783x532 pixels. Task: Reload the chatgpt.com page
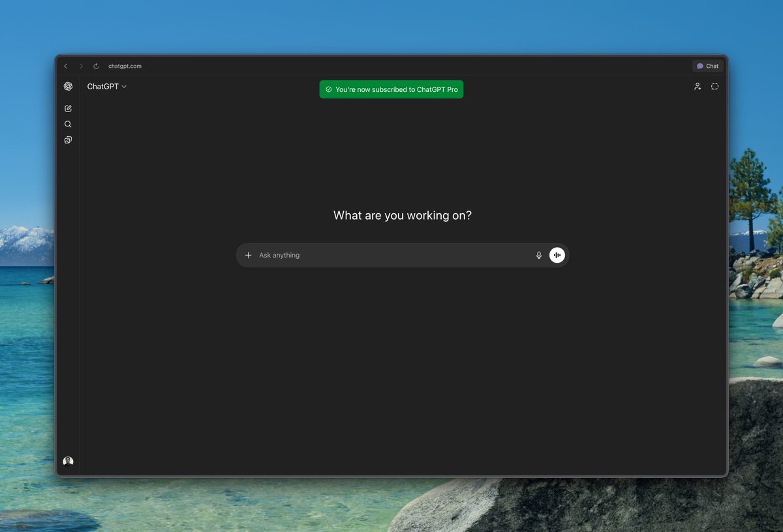pos(96,66)
